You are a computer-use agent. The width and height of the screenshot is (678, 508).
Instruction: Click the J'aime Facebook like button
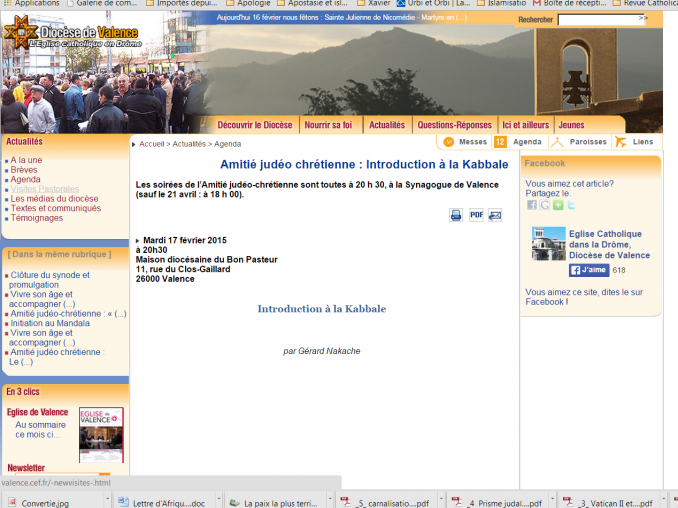coord(589,270)
